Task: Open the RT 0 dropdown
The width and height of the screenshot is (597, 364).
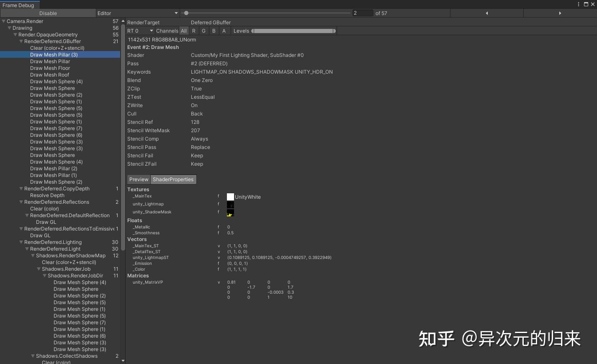Action: click(140, 31)
